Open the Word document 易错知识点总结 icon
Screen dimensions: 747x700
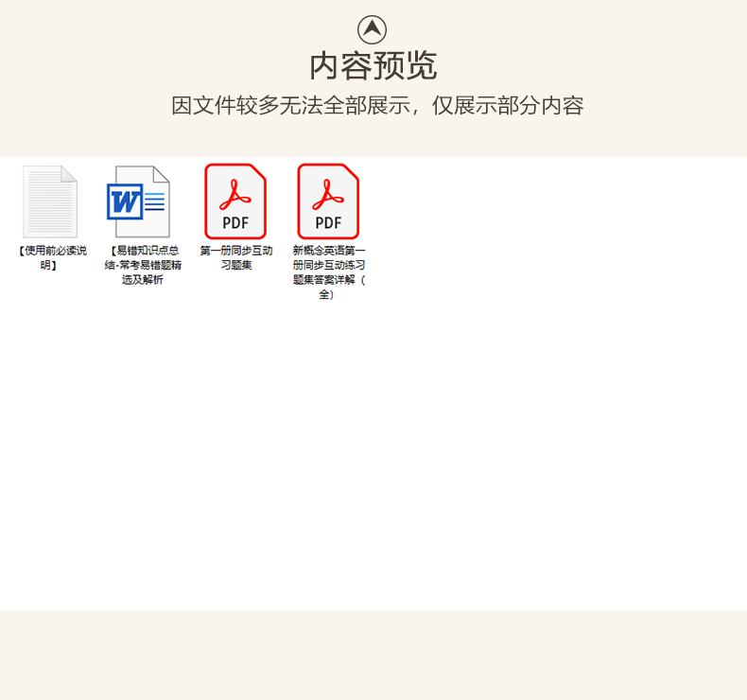(138, 201)
